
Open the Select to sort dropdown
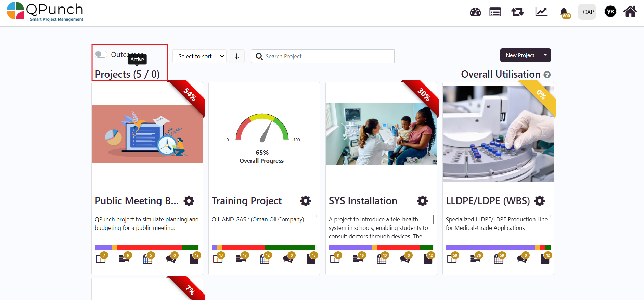click(x=199, y=56)
